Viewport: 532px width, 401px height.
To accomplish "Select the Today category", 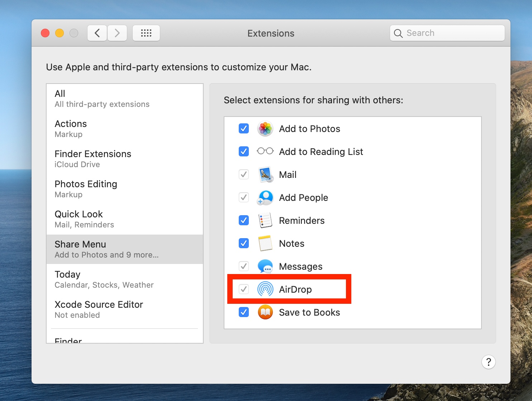I will pos(125,279).
